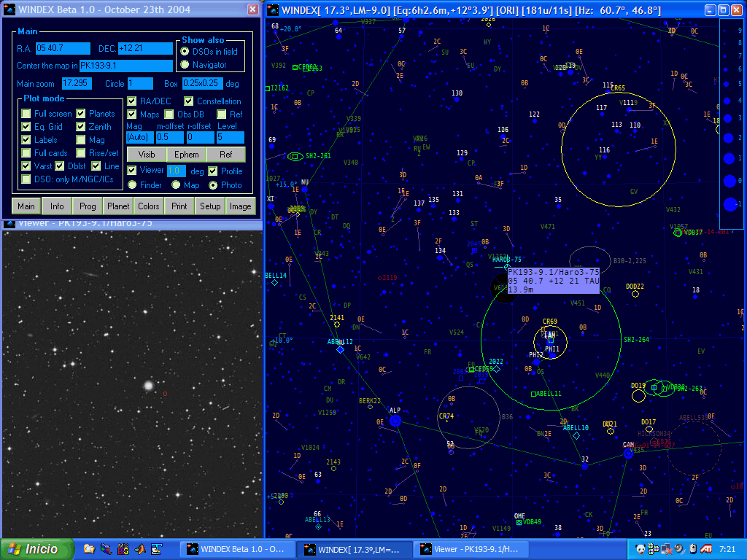Click the volume speaker tray icon
Screen dimensions: 747x560
pos(679,549)
